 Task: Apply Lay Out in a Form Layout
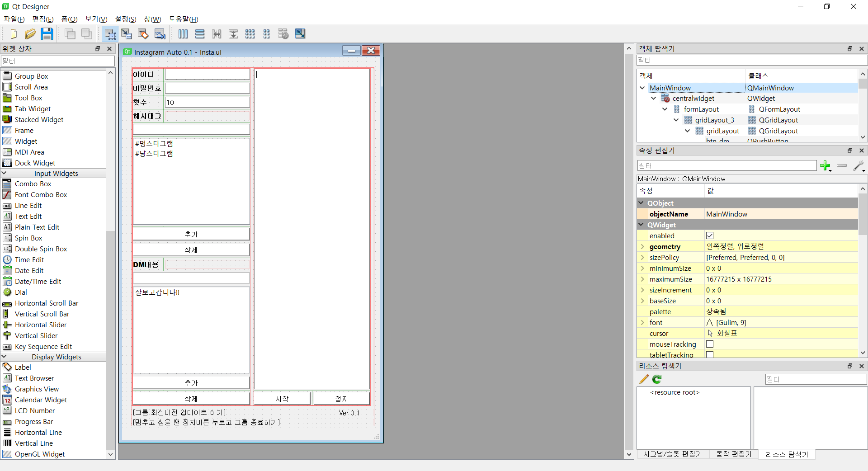(x=267, y=34)
